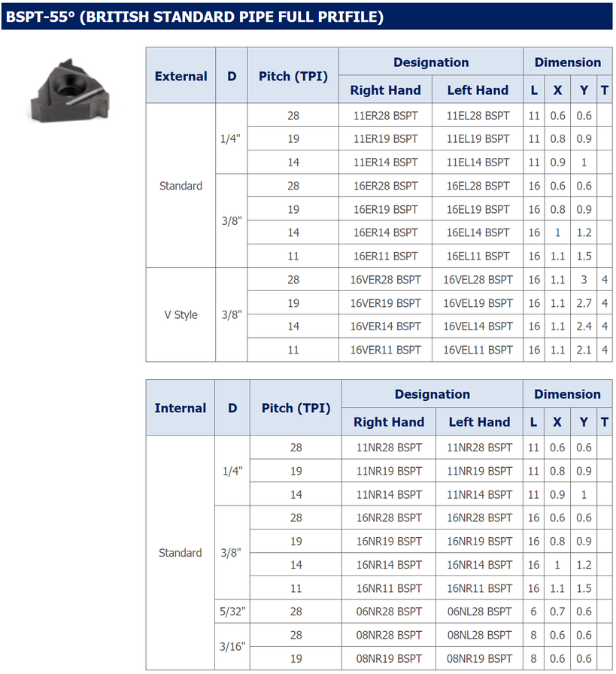
Task: Click the Dimension header in External table
Action: (567, 62)
